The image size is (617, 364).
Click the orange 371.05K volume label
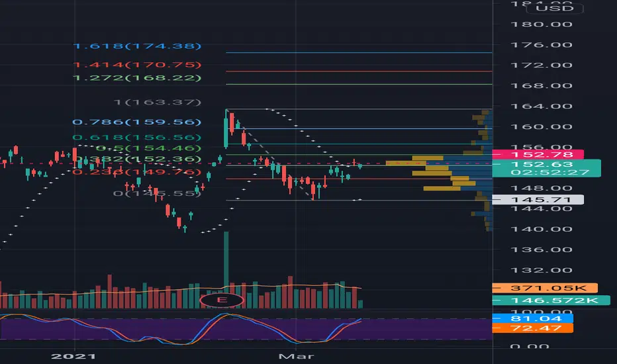coord(545,288)
